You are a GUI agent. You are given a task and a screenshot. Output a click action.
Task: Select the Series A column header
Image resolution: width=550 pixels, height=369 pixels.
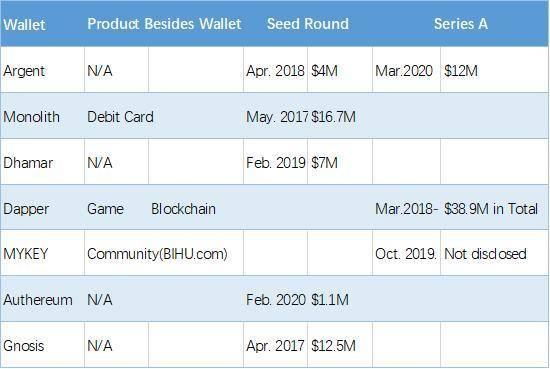[x=461, y=24]
